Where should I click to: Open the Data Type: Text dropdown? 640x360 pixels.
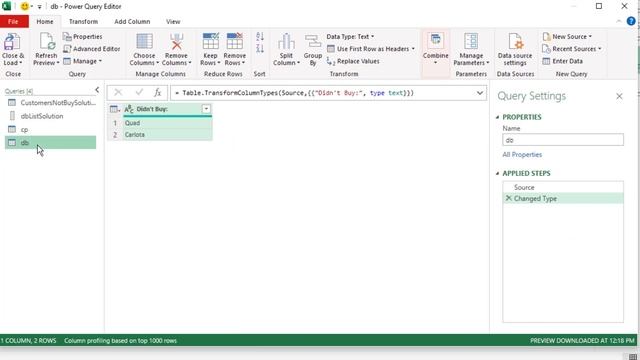pyautogui.click(x=350, y=37)
